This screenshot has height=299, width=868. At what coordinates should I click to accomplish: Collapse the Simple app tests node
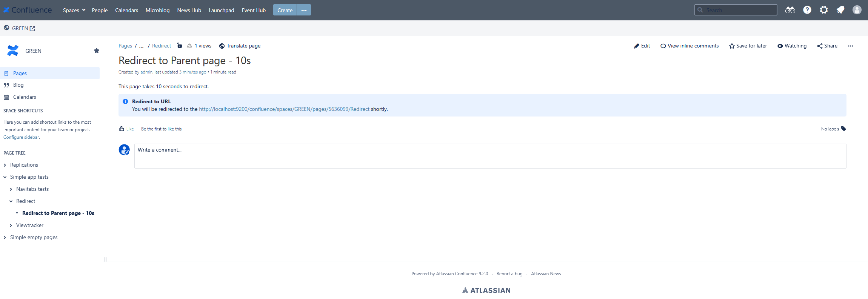coord(5,177)
